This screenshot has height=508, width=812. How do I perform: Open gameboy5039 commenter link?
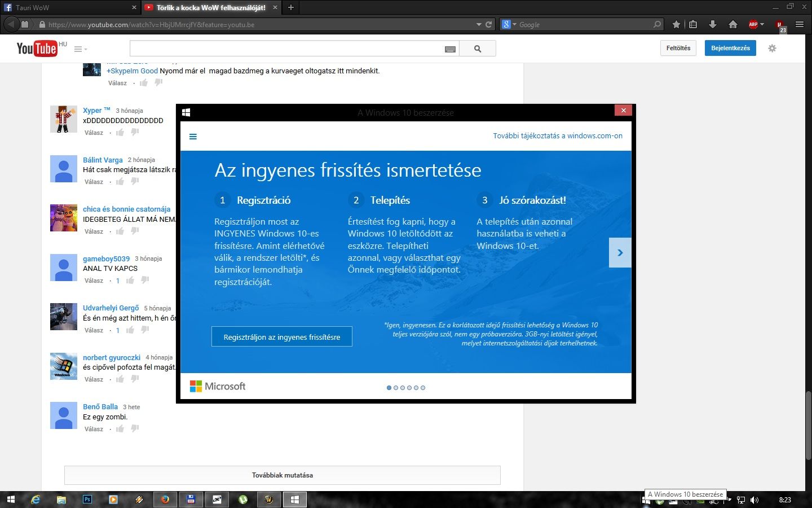(x=106, y=259)
